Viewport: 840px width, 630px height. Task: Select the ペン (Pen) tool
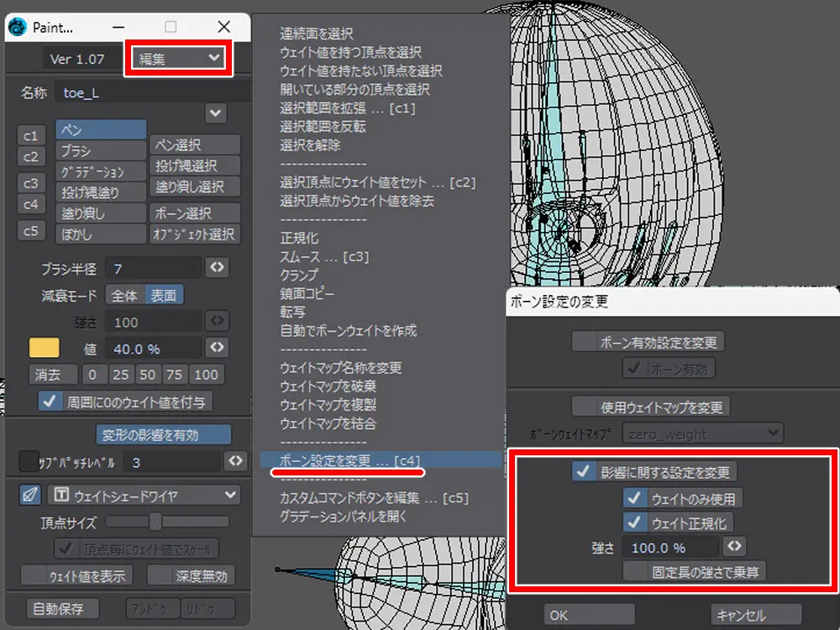[101, 130]
